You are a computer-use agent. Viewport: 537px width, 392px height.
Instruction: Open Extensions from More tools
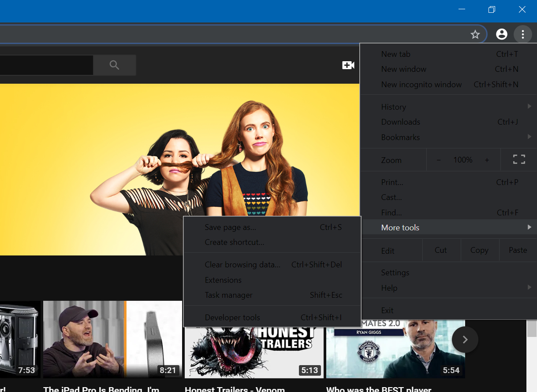point(223,280)
